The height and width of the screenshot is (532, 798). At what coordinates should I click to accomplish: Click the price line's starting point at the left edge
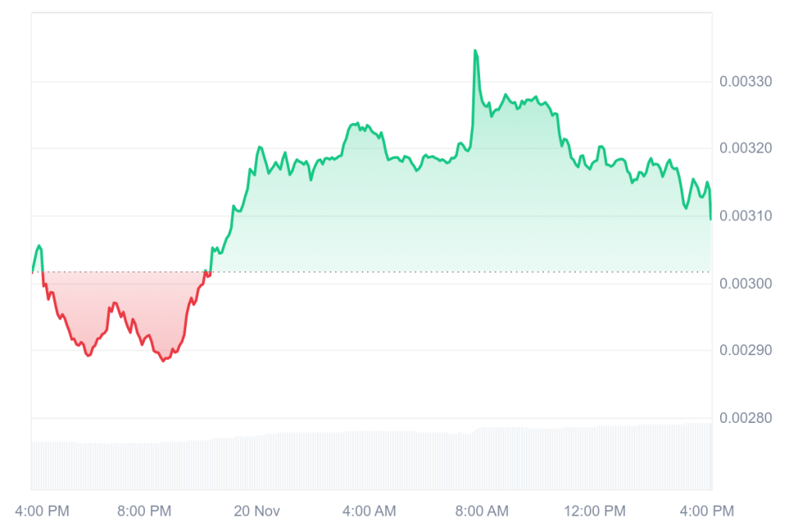[33, 271]
